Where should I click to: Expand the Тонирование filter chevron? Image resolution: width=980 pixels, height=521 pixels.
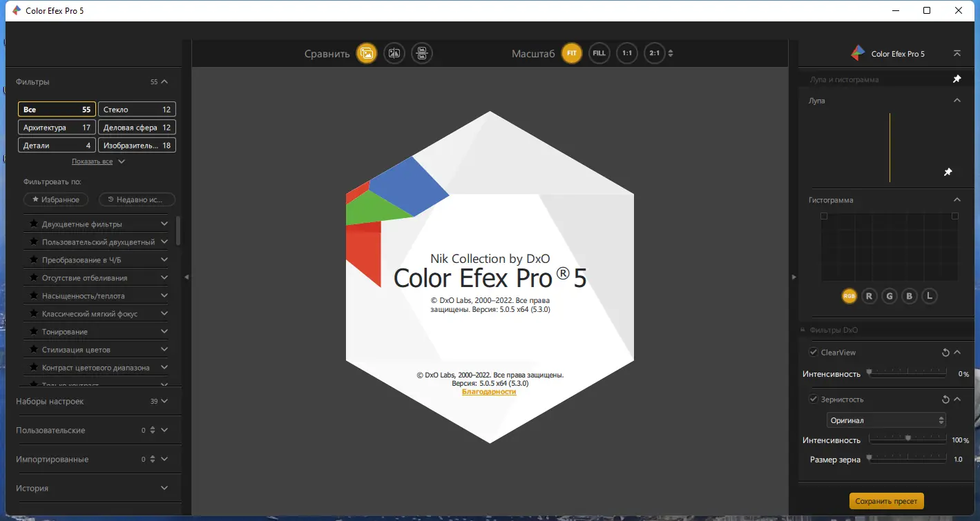(164, 331)
